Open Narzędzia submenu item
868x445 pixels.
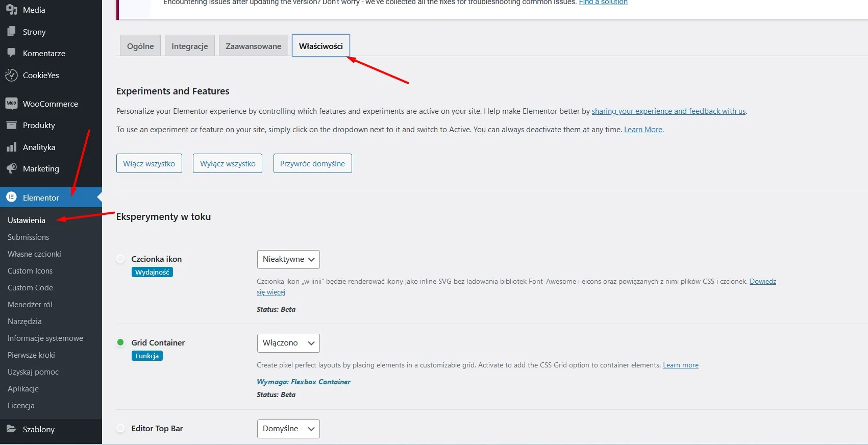coord(24,321)
